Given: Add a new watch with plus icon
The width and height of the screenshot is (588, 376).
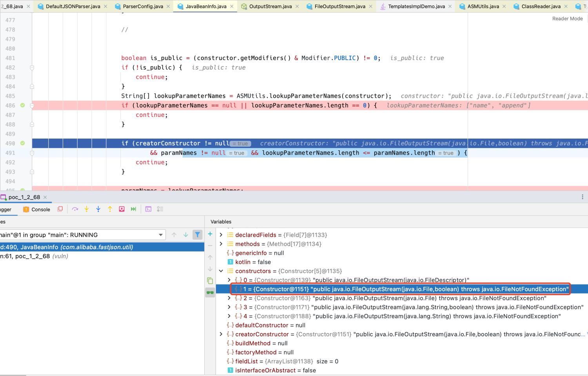Looking at the screenshot, I should (210, 234).
